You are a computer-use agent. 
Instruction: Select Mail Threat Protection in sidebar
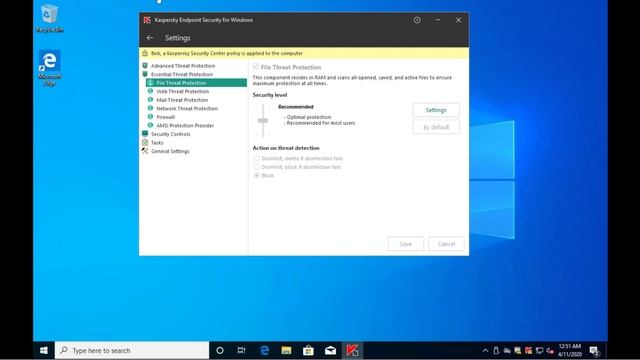pyautogui.click(x=182, y=100)
